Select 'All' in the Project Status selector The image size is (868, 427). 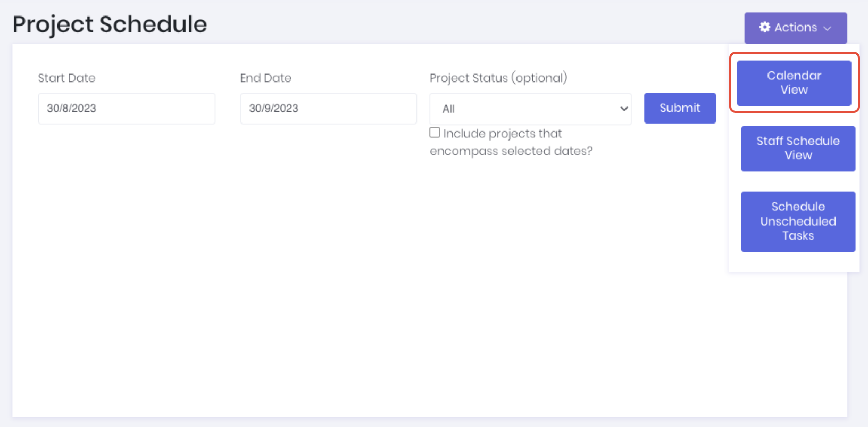pyautogui.click(x=530, y=108)
